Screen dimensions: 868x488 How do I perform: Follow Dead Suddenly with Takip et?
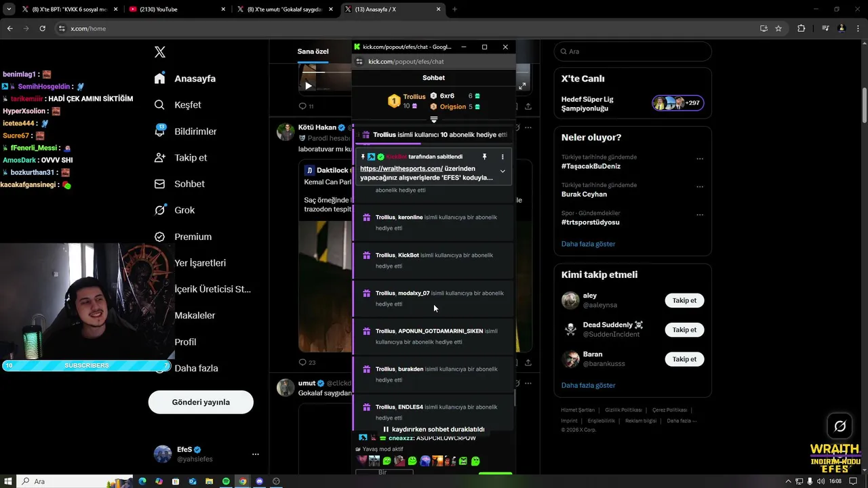coord(684,330)
